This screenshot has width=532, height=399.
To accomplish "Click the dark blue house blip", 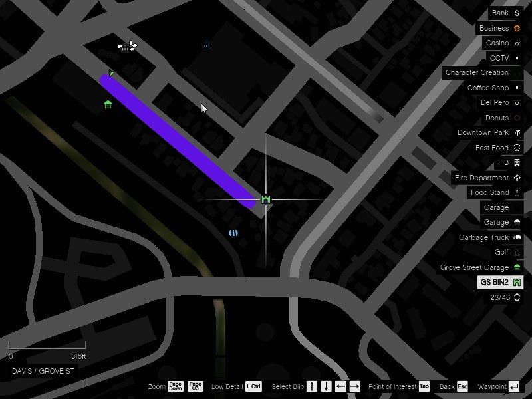I will tap(207, 45).
